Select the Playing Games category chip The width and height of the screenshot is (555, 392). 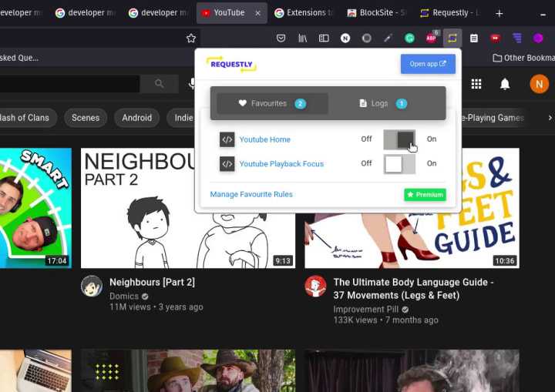(x=493, y=118)
